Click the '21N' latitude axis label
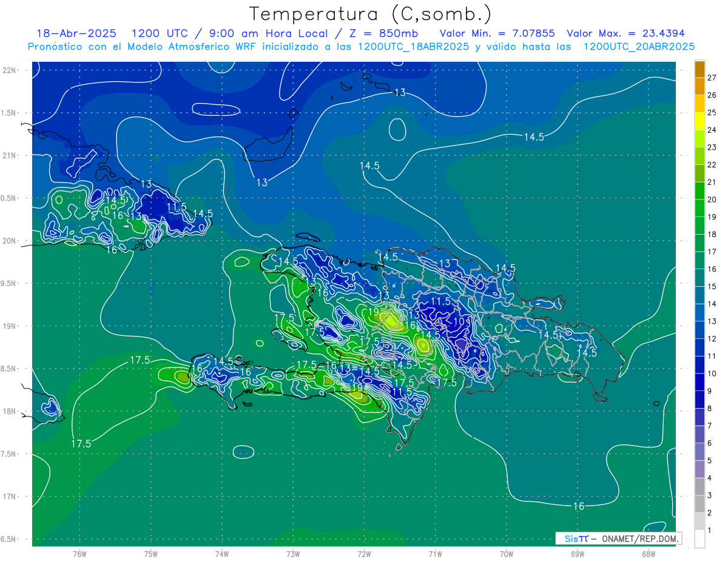The height and width of the screenshot is (562, 728). click(10, 156)
